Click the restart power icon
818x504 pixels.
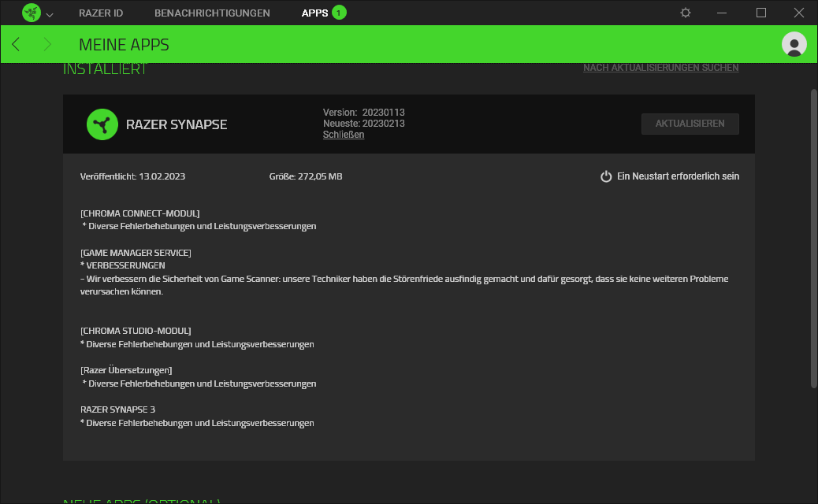[x=606, y=176]
